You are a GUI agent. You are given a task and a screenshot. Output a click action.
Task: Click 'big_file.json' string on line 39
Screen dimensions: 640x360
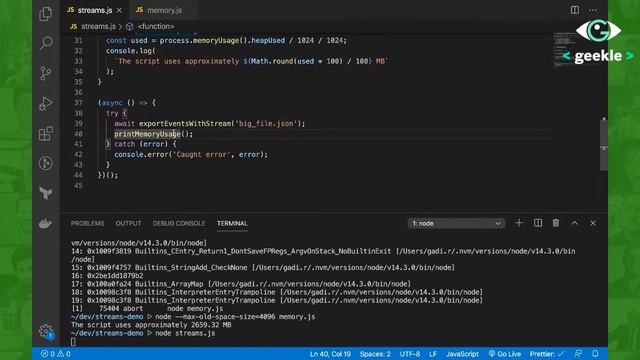[267, 124]
